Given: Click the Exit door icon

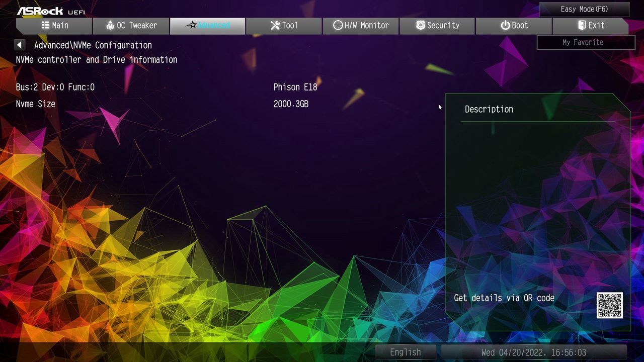Looking at the screenshot, I should pos(582,25).
